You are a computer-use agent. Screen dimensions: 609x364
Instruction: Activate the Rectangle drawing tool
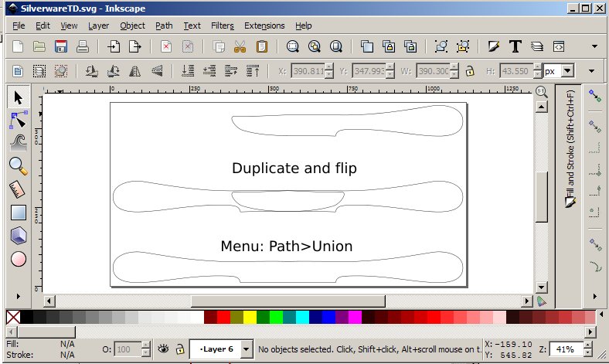click(x=18, y=212)
